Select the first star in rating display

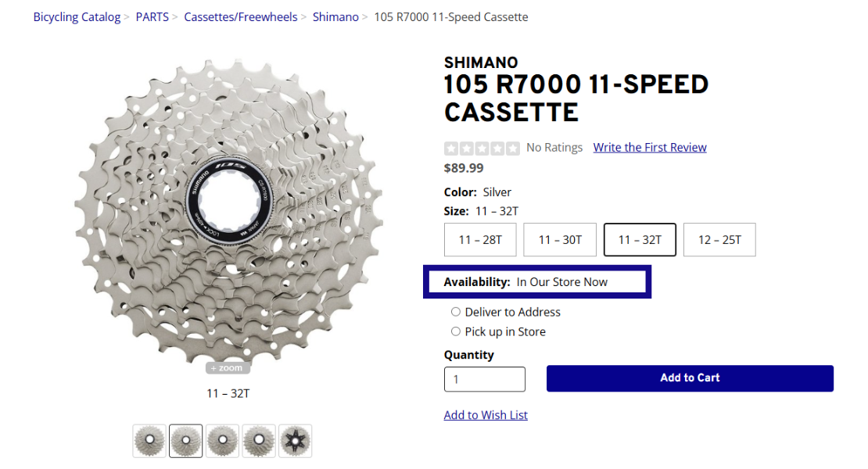450,148
